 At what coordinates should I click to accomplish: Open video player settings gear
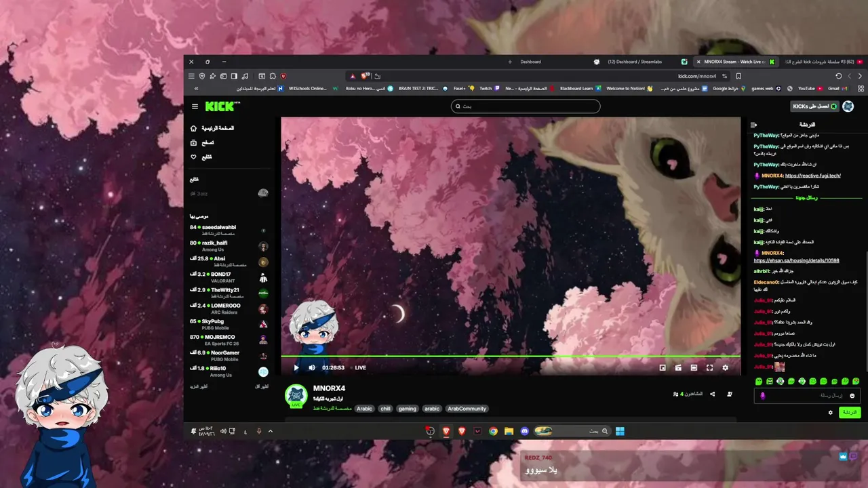point(725,367)
